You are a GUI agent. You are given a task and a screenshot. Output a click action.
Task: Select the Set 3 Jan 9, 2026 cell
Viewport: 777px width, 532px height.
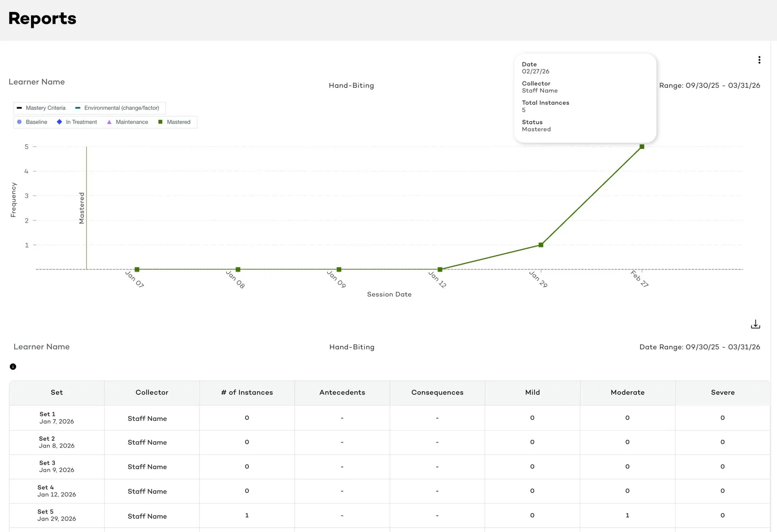57,466
